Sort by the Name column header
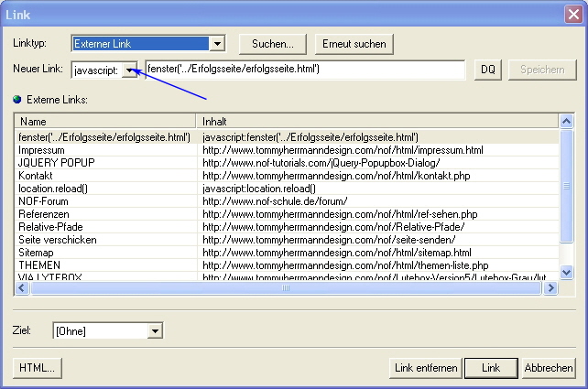Image resolution: width=588 pixels, height=389 pixels. coord(105,121)
